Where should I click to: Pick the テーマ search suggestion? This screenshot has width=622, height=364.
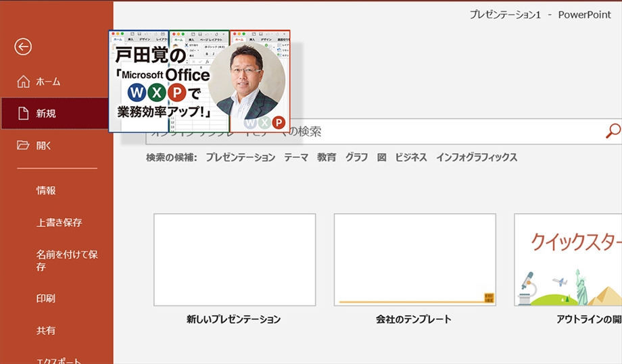[296, 157]
